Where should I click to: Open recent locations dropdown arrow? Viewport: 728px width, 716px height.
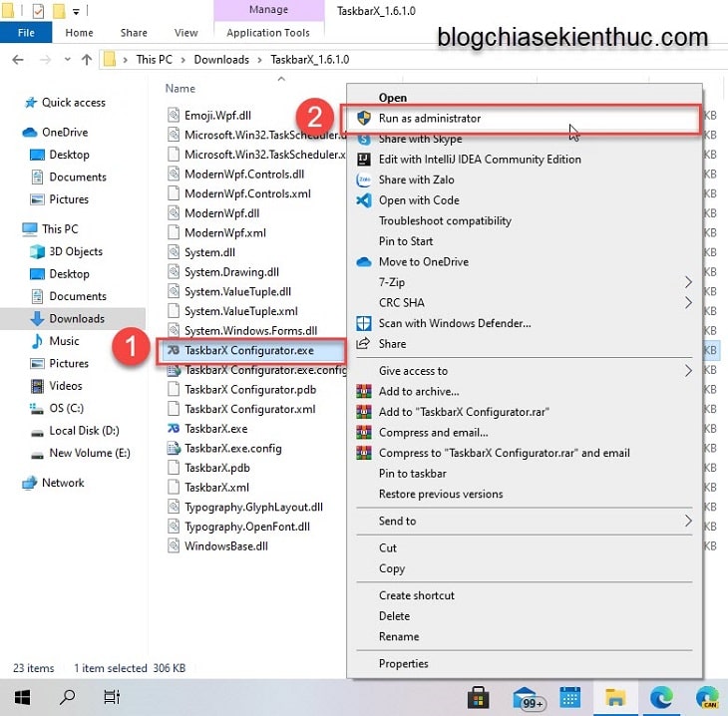(68, 60)
